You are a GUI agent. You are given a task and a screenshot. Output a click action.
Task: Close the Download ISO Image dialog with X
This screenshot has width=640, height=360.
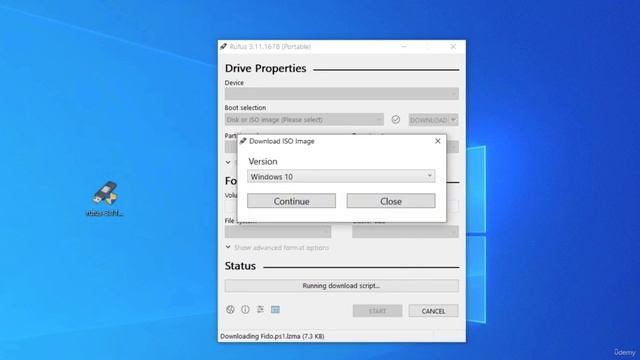438,141
